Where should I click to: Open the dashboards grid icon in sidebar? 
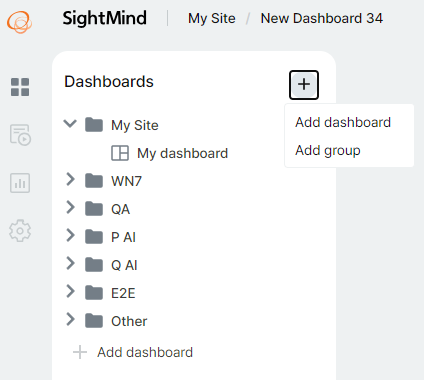click(x=20, y=87)
